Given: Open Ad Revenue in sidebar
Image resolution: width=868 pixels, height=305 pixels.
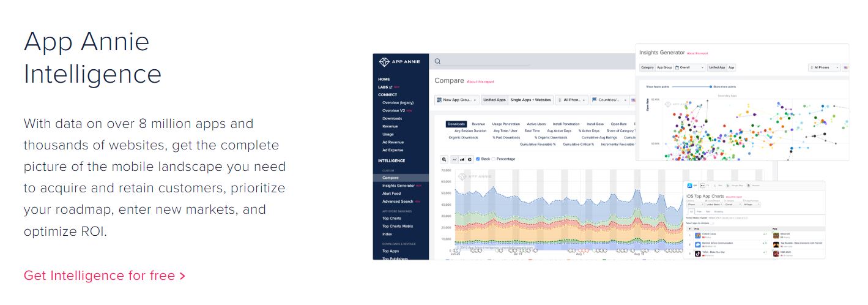Looking at the screenshot, I should click(393, 142).
